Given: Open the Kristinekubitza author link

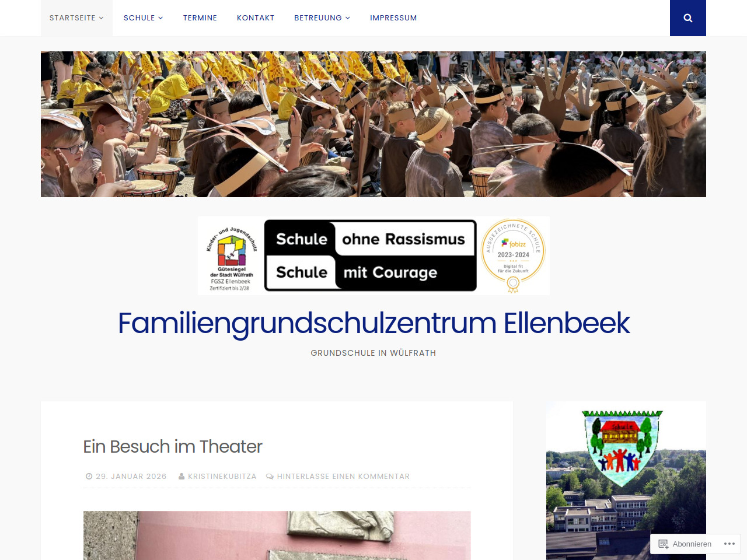Looking at the screenshot, I should pos(222,477).
